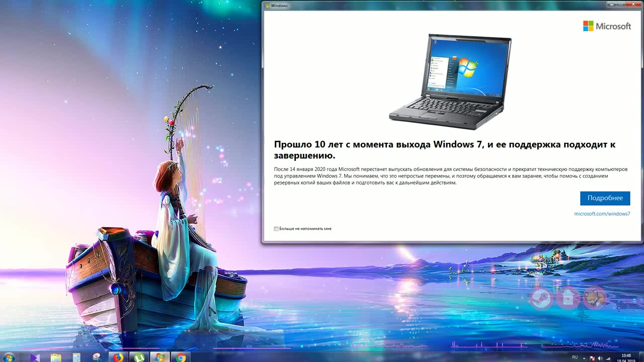644x362 pixels.
Task: Open the microsoft.com/windows7 link
Action: 602,214
